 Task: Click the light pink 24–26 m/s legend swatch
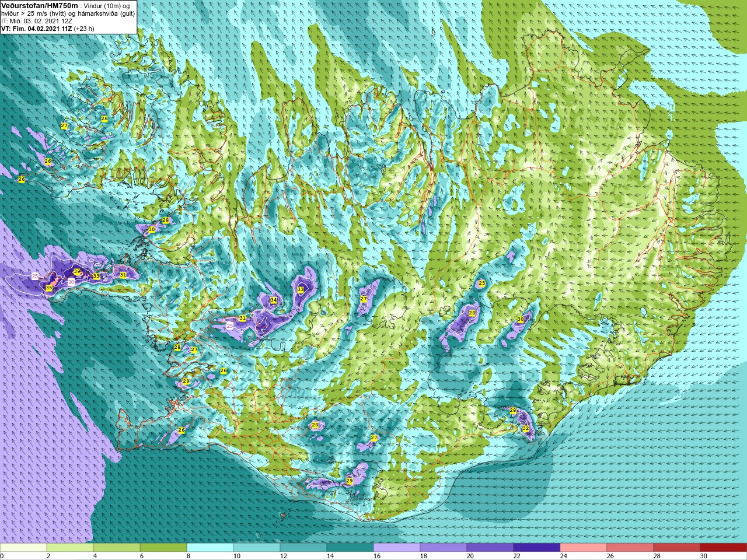pos(584,548)
